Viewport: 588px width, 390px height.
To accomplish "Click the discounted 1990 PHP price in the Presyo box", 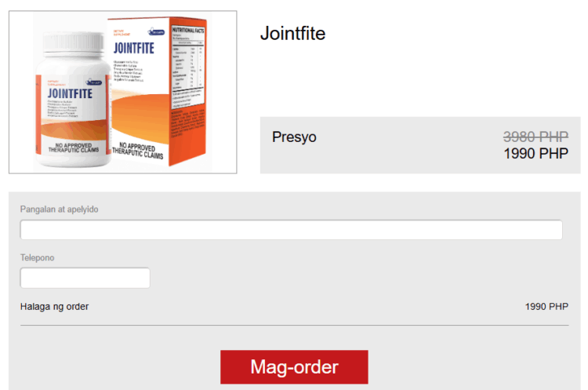I will (535, 153).
